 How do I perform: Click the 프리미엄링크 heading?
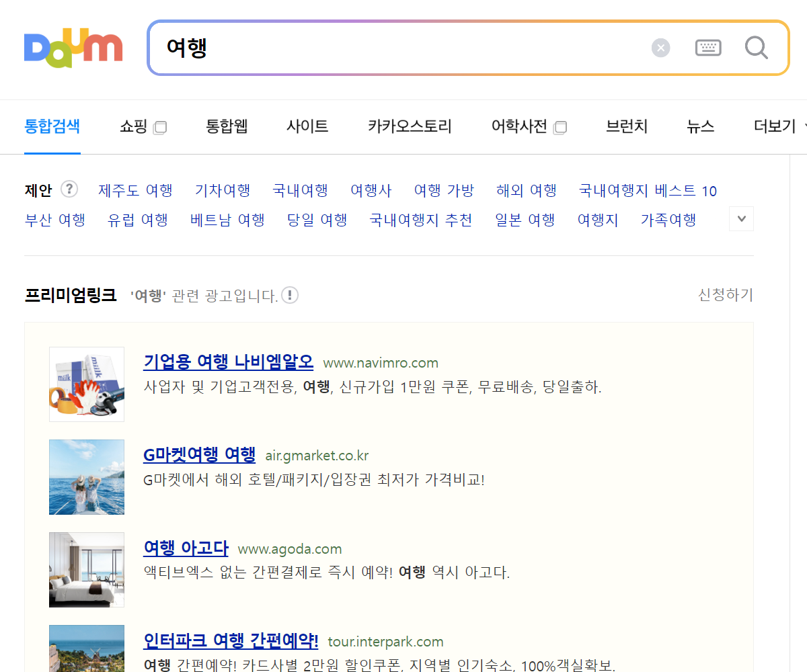[71, 295]
